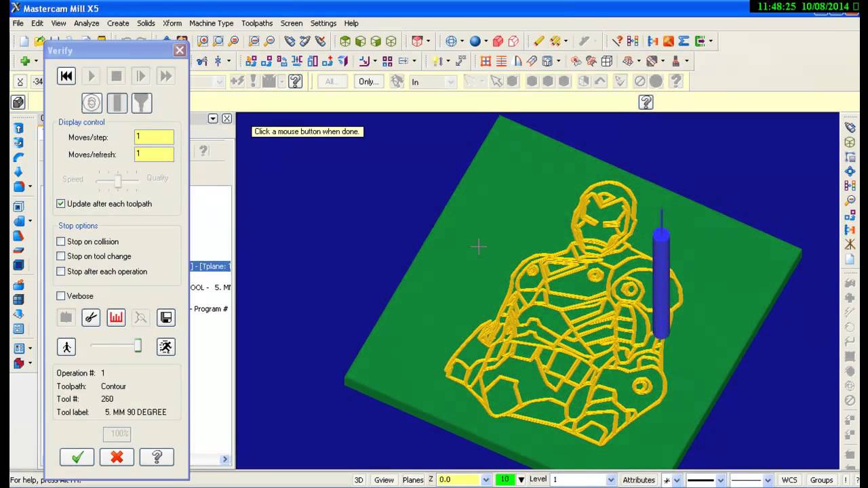Accept Verify dialog with green checkmark
Viewport: 868px width, 488px height.
(x=77, y=457)
